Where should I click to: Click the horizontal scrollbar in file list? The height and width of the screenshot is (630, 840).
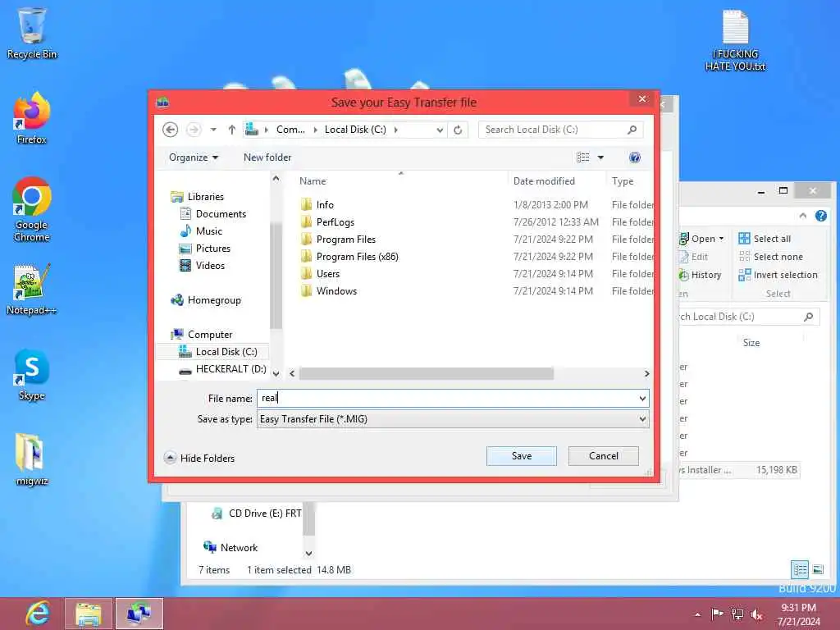(426, 373)
